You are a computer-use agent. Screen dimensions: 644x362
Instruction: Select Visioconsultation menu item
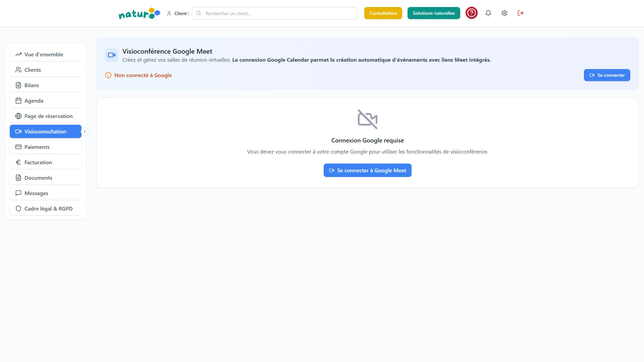pyautogui.click(x=46, y=131)
